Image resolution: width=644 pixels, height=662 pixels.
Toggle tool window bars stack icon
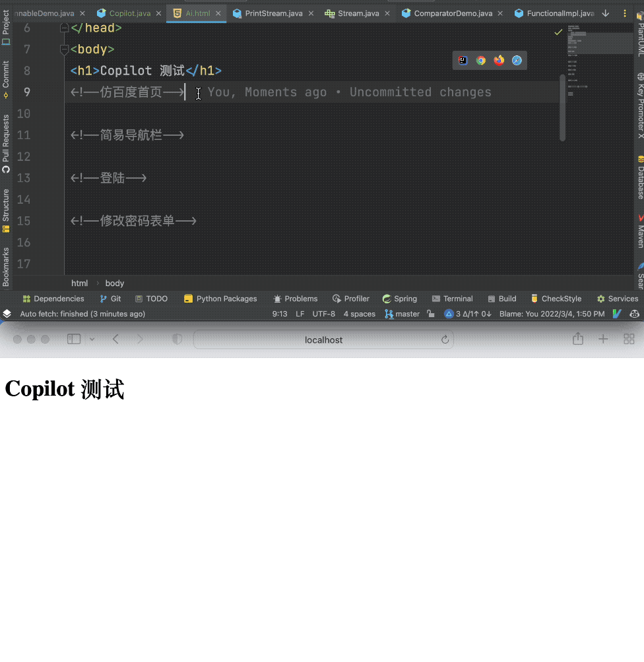tap(7, 314)
